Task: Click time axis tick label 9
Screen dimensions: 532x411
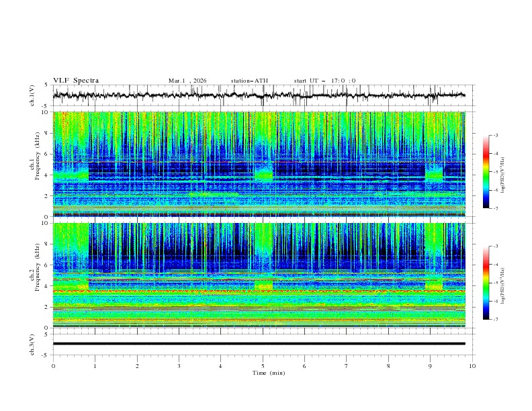Action: tap(430, 366)
